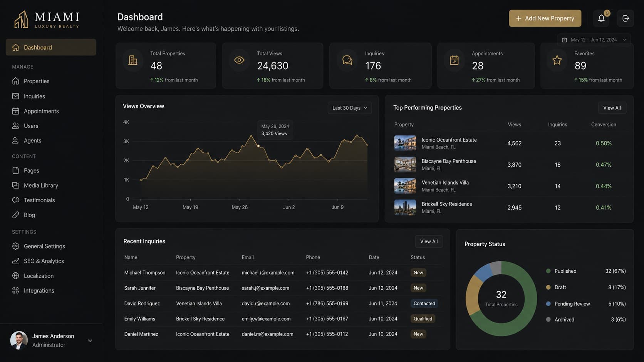Viewport: 644px width, 362px height.
Task: Open Iconic Oceanfront Estate thumbnail
Action: coord(405,143)
